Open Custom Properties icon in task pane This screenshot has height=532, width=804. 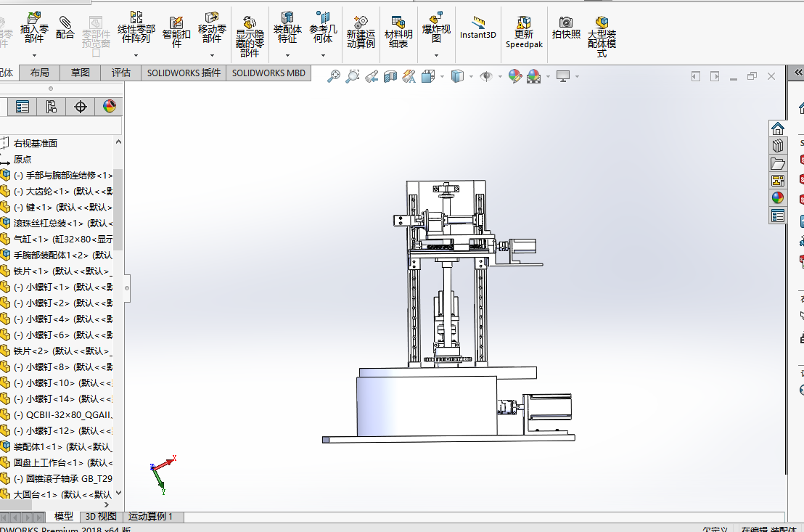778,216
